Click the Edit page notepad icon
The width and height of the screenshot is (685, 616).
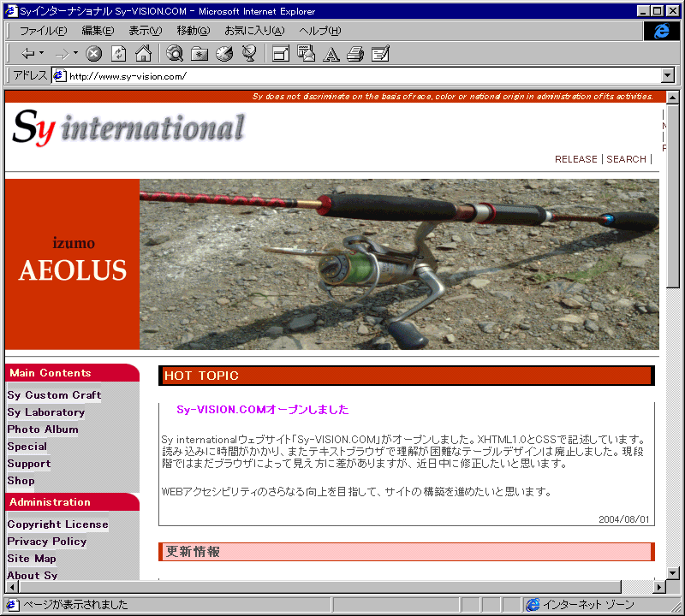tap(380, 54)
